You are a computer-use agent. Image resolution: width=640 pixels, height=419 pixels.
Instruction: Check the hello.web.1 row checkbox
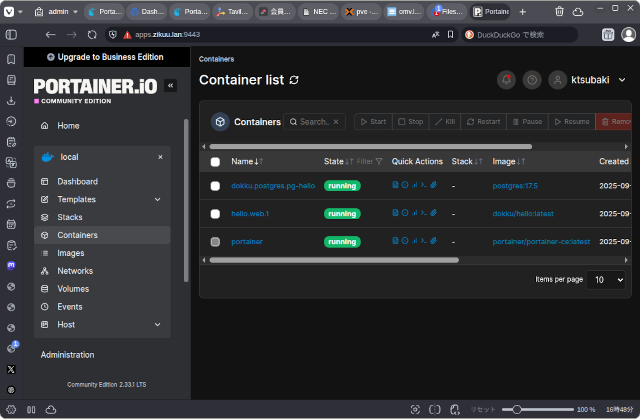click(x=215, y=214)
